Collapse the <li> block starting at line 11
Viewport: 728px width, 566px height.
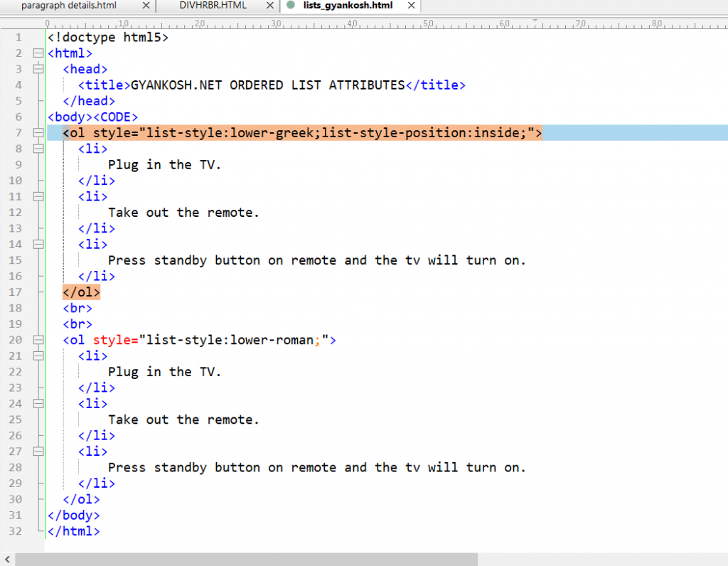38,196
